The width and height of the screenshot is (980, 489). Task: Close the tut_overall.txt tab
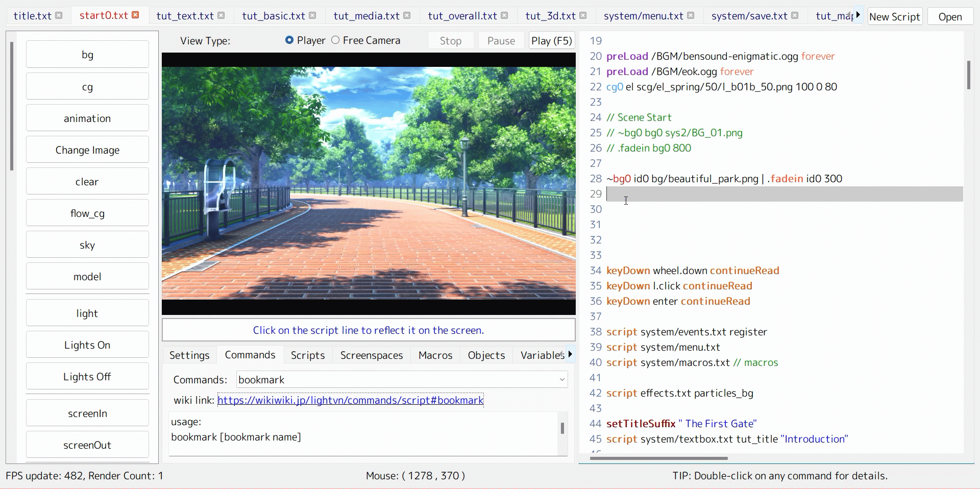[504, 15]
